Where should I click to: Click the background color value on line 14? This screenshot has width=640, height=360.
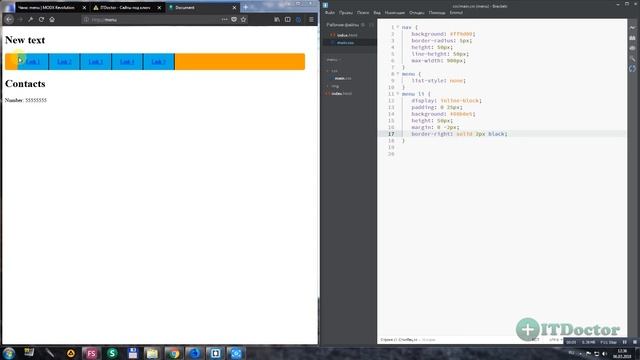click(462, 114)
